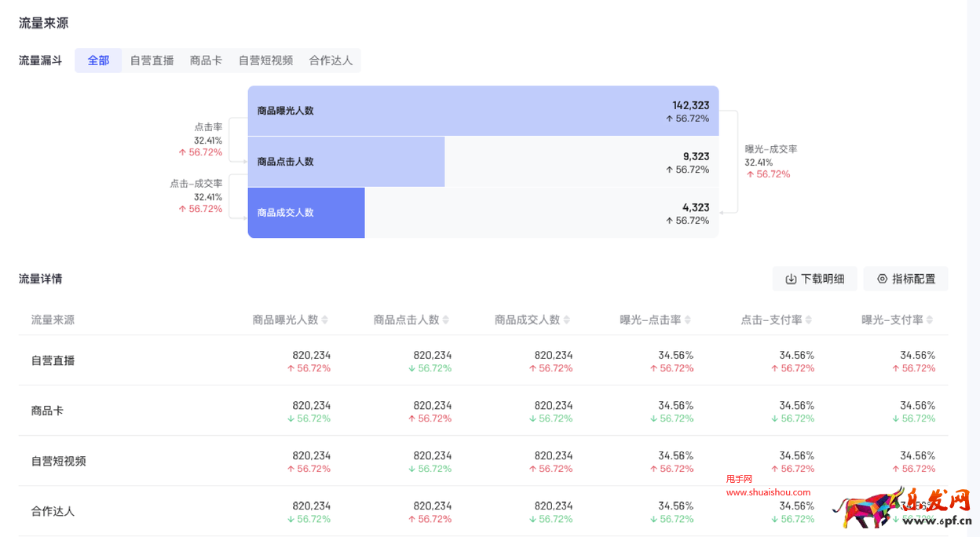Click the download icon beside 下载明细

tap(792, 279)
